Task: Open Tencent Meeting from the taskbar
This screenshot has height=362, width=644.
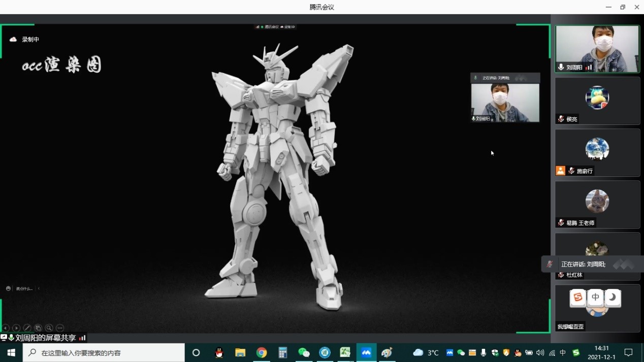Action: tap(366, 352)
